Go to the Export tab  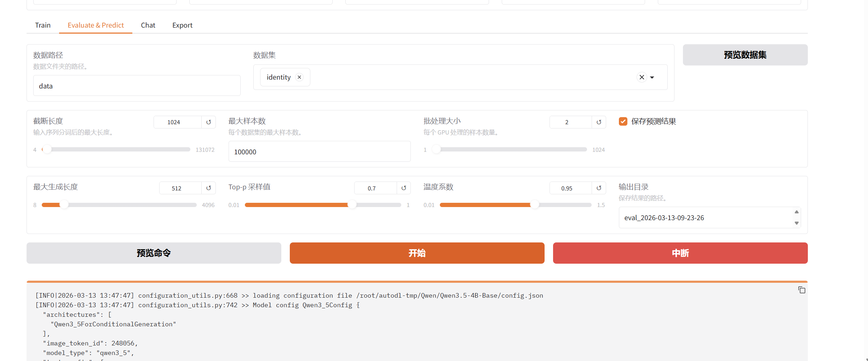pos(182,25)
